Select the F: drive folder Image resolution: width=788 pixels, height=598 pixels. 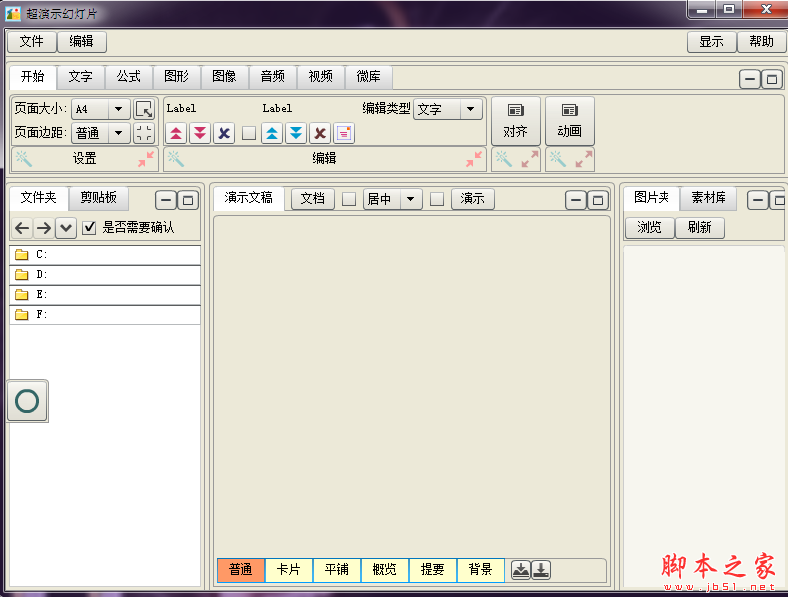(105, 315)
